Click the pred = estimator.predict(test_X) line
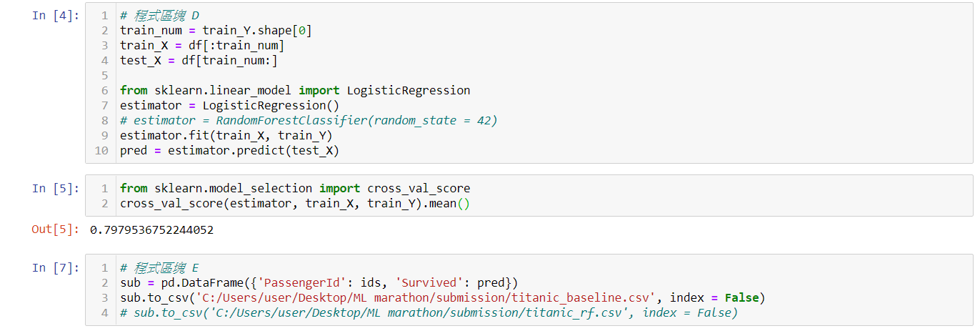The height and width of the screenshot is (331, 980). pyautogui.click(x=229, y=151)
